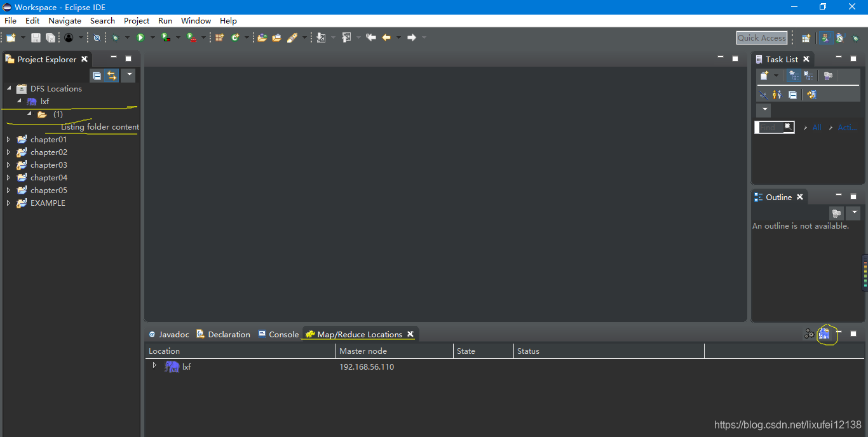
Task: Select the 192.168.56.110 master node cell
Action: click(x=367, y=366)
